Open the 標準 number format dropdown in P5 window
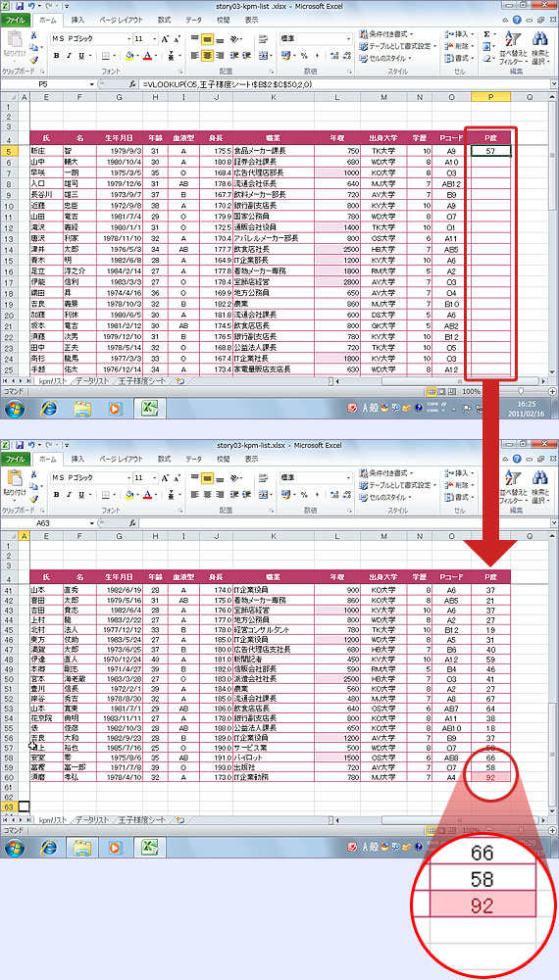Viewport: 559px width, 980px height. coord(349,39)
